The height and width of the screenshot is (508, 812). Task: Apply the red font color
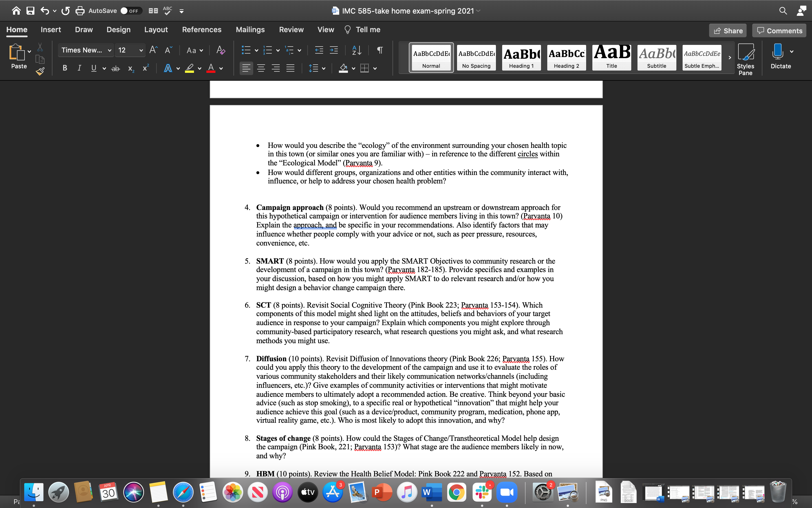click(211, 69)
